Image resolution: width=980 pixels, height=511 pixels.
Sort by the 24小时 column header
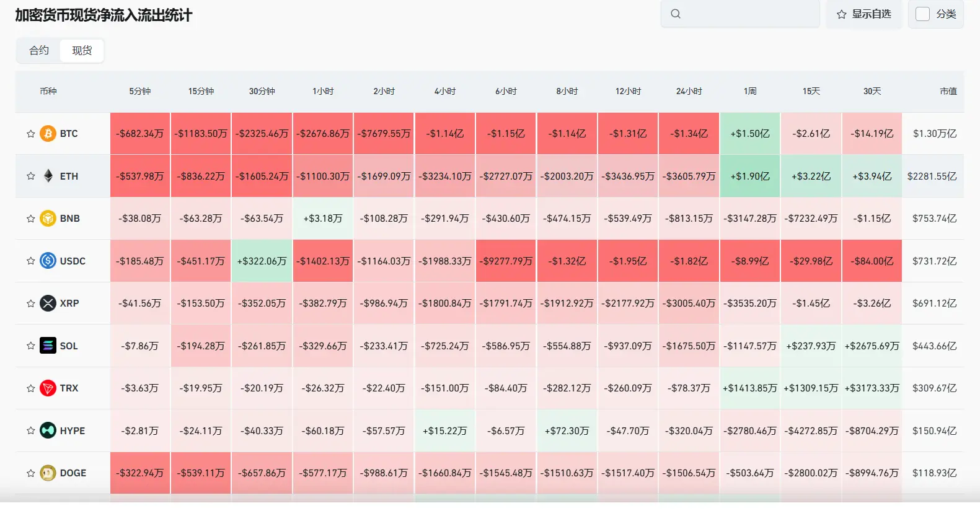[x=689, y=91]
